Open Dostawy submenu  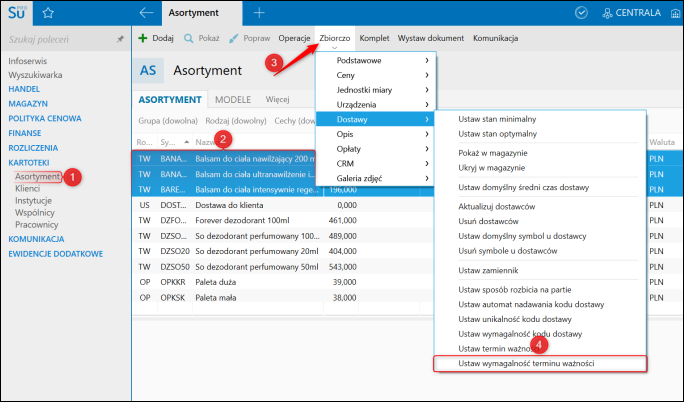[x=375, y=119]
